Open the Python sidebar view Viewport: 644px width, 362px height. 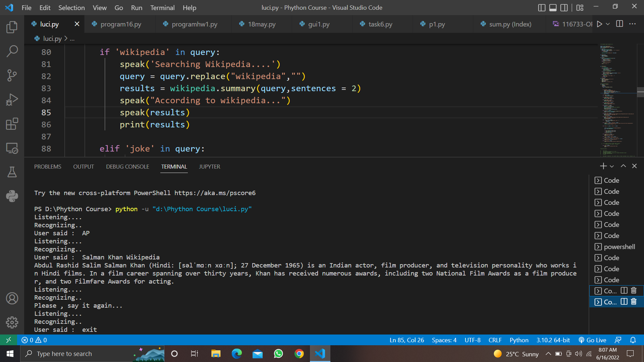pos(12,196)
